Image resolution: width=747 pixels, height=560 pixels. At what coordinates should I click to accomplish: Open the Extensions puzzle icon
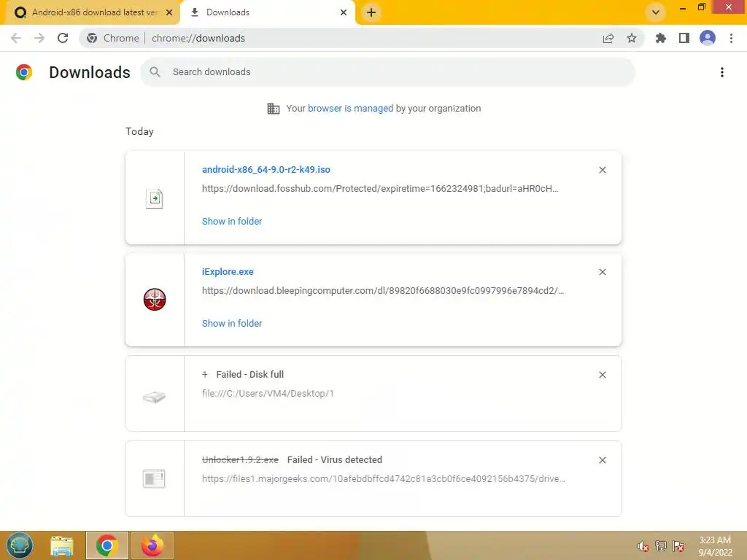[661, 38]
